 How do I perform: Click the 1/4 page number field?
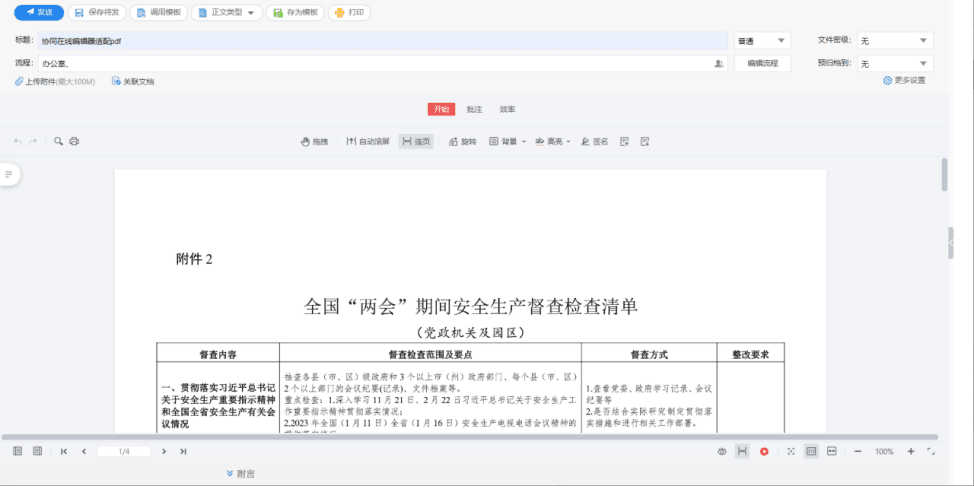pyautogui.click(x=124, y=451)
